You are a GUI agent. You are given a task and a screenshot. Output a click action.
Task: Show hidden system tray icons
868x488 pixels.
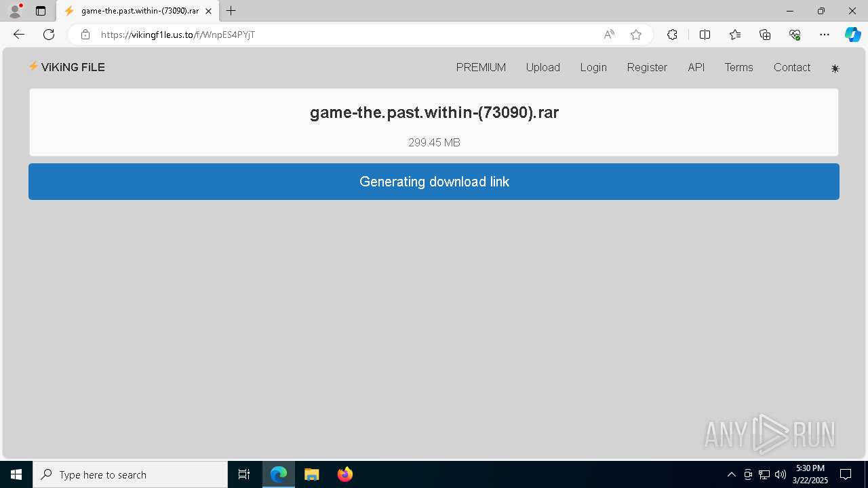click(731, 474)
